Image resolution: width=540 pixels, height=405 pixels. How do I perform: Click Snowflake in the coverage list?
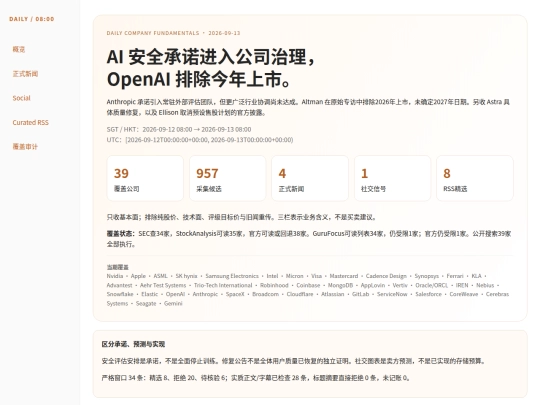120,294
